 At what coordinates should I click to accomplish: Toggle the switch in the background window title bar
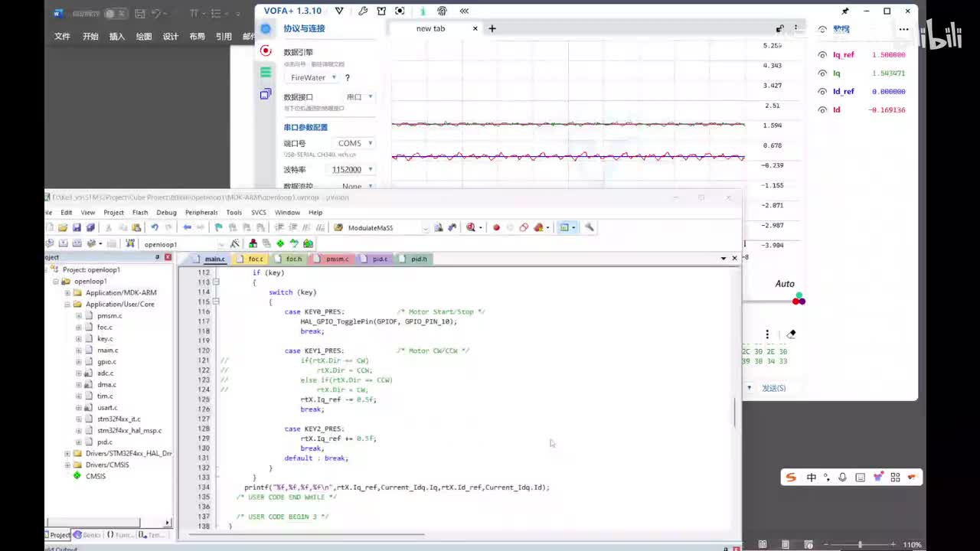[x=116, y=14]
